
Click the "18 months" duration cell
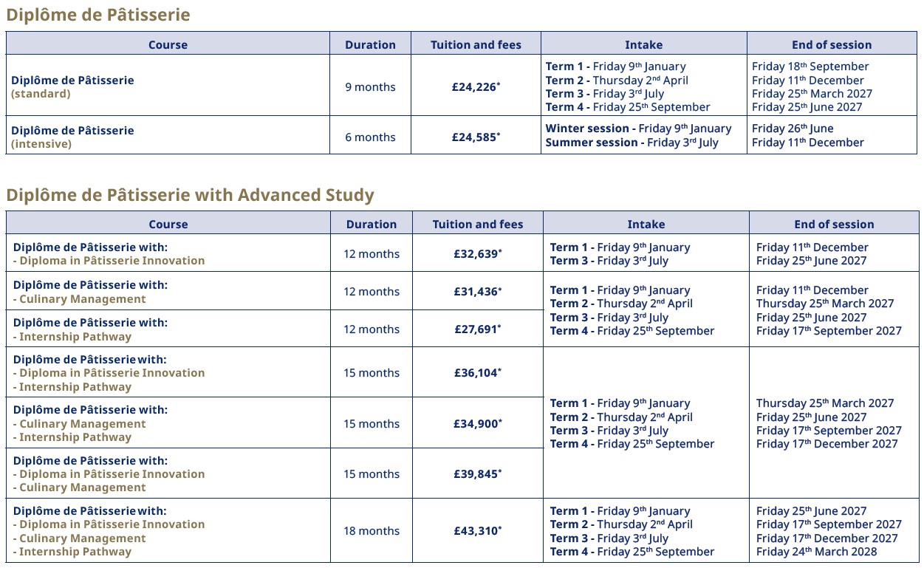[372, 530]
